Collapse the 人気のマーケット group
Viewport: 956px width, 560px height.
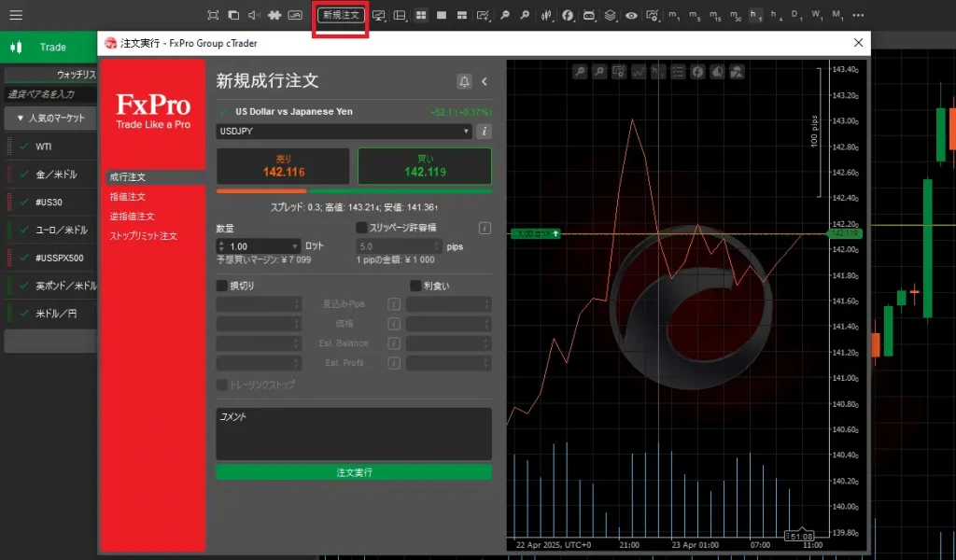click(x=50, y=119)
